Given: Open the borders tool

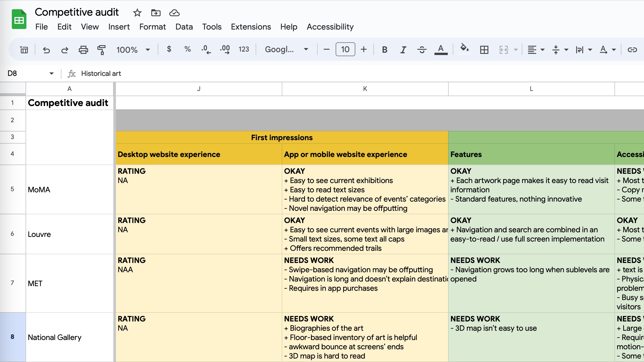Looking at the screenshot, I should click(x=484, y=50).
